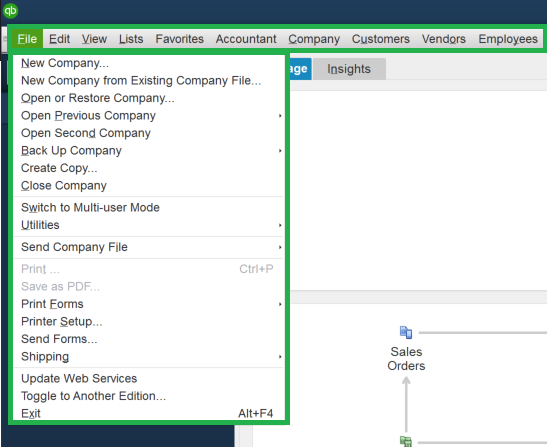
Task: Open the Favorites menu
Action: click(179, 39)
